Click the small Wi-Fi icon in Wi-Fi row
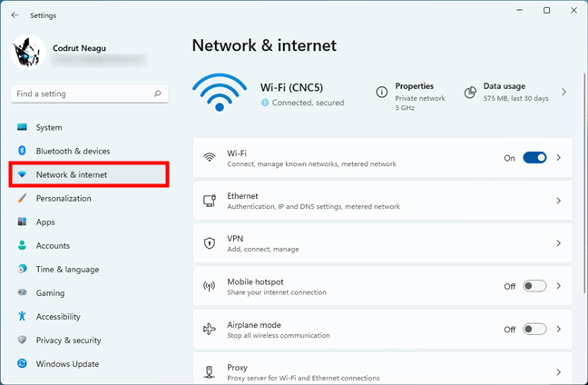Screen dimensions: 588x385 pyautogui.click(x=210, y=157)
